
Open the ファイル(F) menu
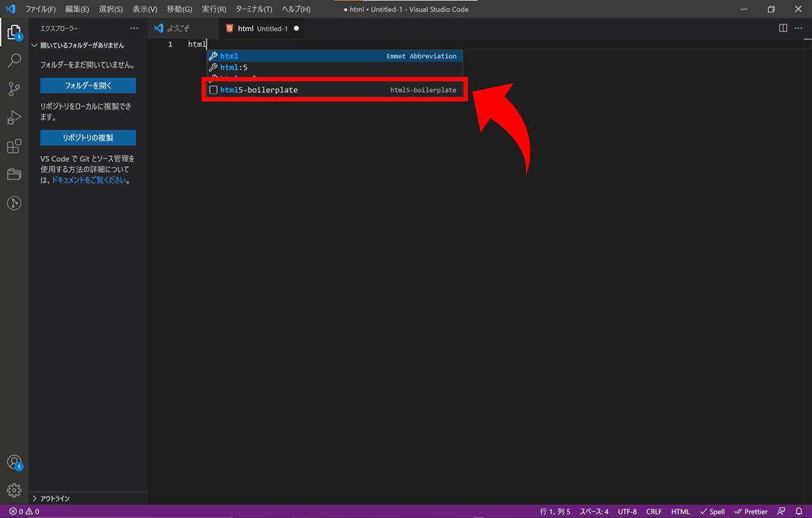[x=40, y=9]
